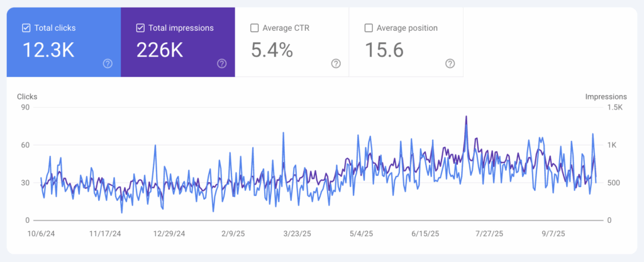Click help icon on Total clicks card
This screenshot has height=262, width=644.
click(x=108, y=64)
